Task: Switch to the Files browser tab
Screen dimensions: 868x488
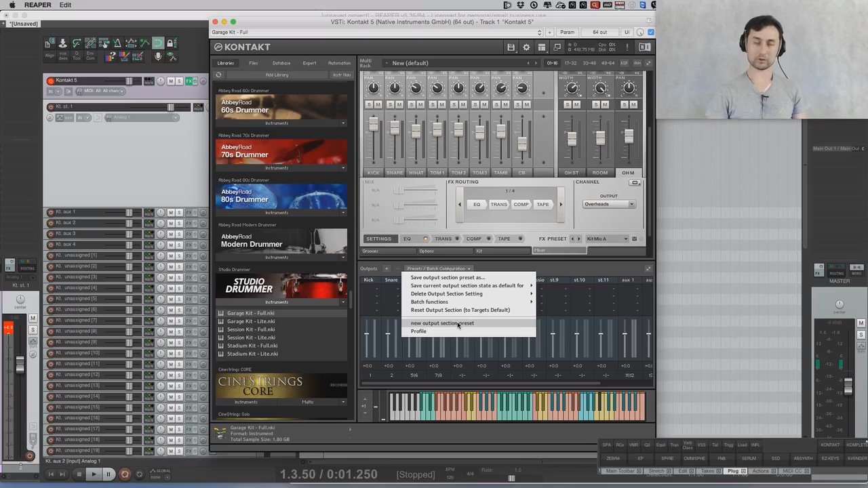Action: (253, 63)
